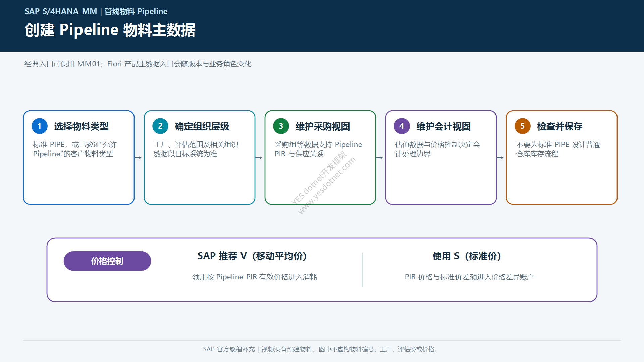The image size is (644, 362).
Task: Click the slide title 创建 Pipeline 物料主数据
Action: click(110, 30)
